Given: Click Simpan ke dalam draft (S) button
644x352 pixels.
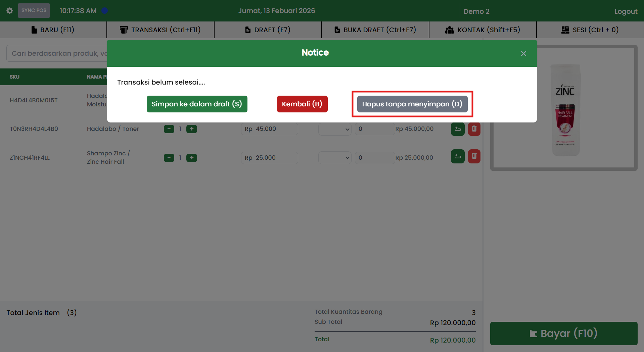Looking at the screenshot, I should [x=197, y=104].
